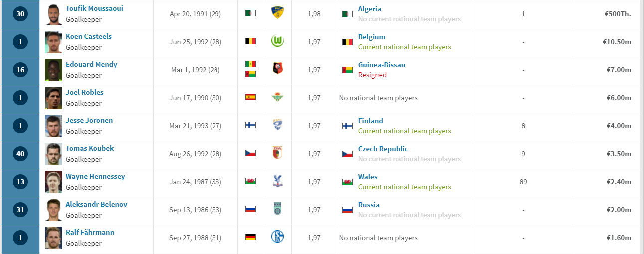Click the FC Augsburg club crest icon
Image resolution: width=644 pixels, height=254 pixels.
pyautogui.click(x=277, y=153)
